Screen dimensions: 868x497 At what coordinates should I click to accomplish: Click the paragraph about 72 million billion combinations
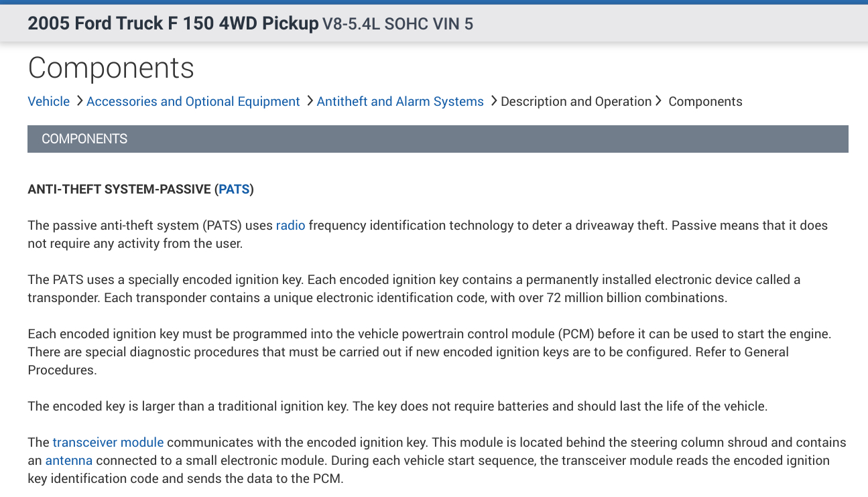point(414,289)
